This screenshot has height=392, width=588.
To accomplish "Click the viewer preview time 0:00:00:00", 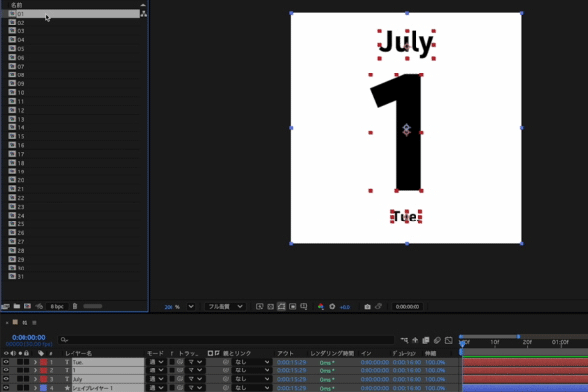I will (x=408, y=307).
